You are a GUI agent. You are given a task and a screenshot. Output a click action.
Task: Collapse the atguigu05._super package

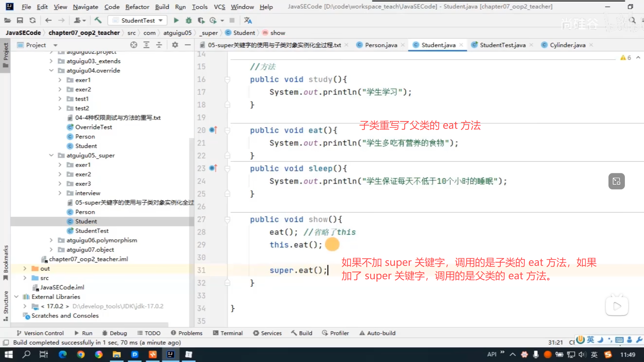click(51, 156)
